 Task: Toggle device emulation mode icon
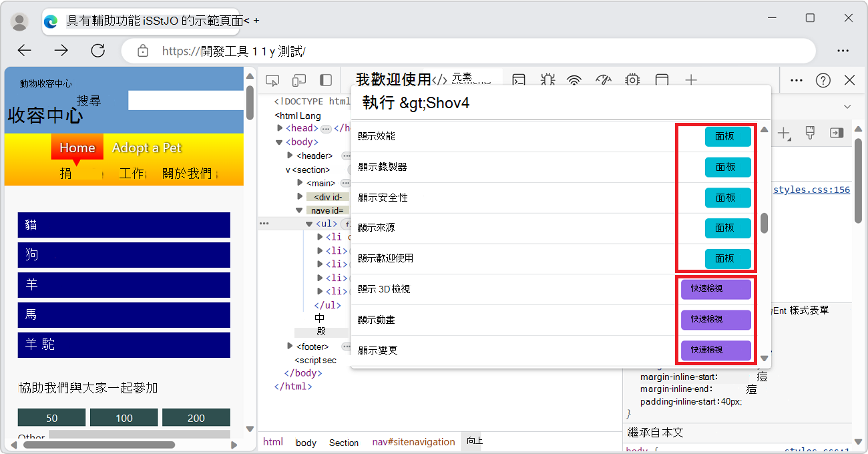(x=299, y=80)
